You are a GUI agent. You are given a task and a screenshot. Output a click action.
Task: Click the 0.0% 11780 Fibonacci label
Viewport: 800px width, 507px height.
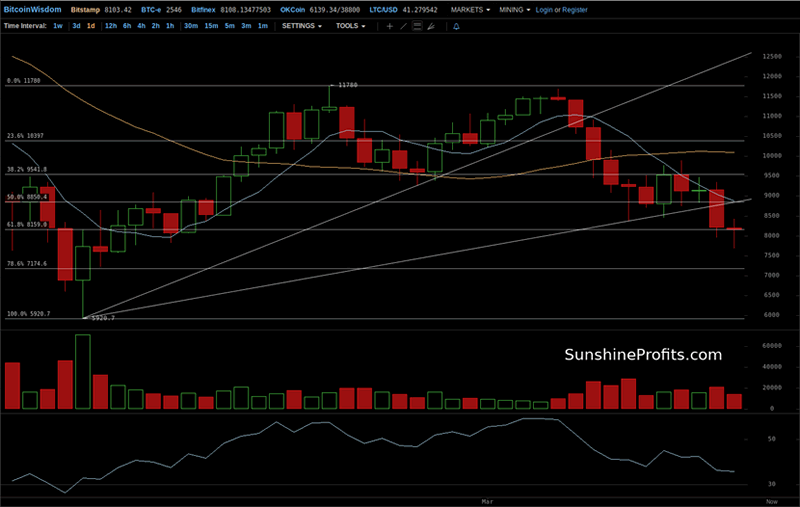23,80
